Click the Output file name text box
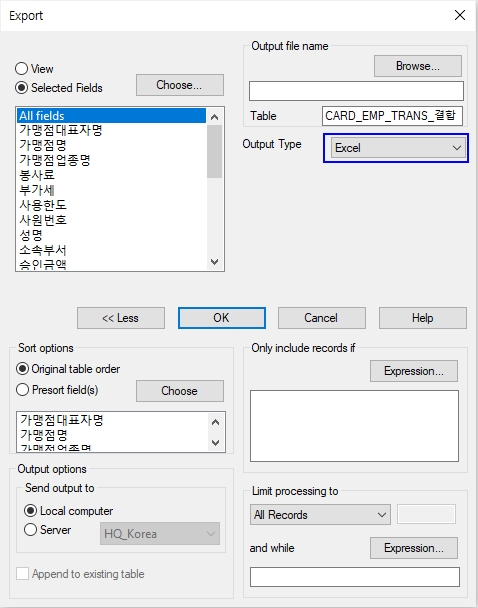The image size is (478, 608). click(356, 91)
